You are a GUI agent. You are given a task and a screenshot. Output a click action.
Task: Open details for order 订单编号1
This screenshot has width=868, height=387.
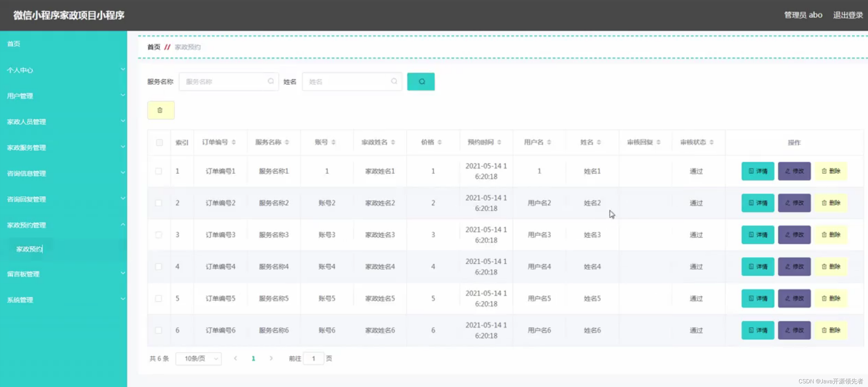tap(757, 171)
